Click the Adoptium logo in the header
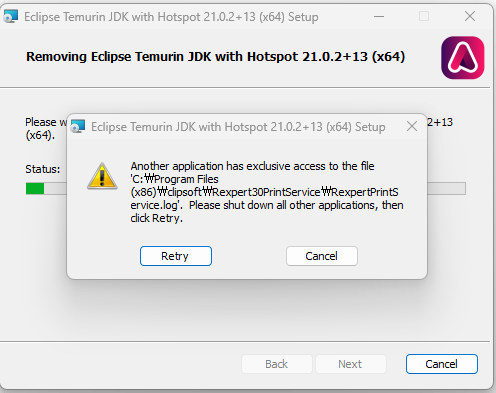 pyautogui.click(x=463, y=58)
